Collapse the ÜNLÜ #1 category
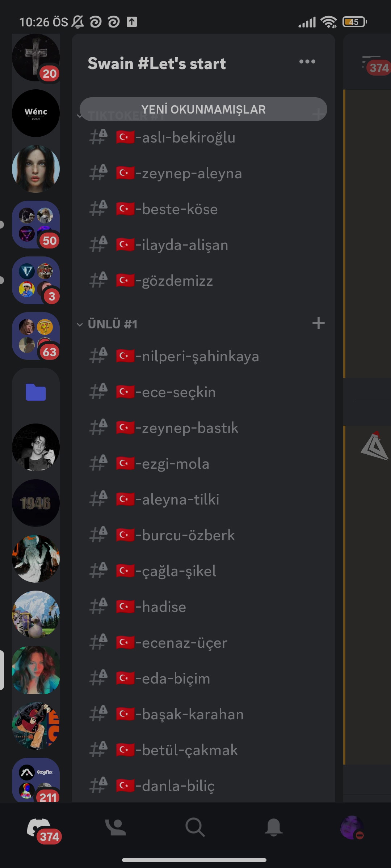This screenshot has height=868, width=391. (112, 324)
